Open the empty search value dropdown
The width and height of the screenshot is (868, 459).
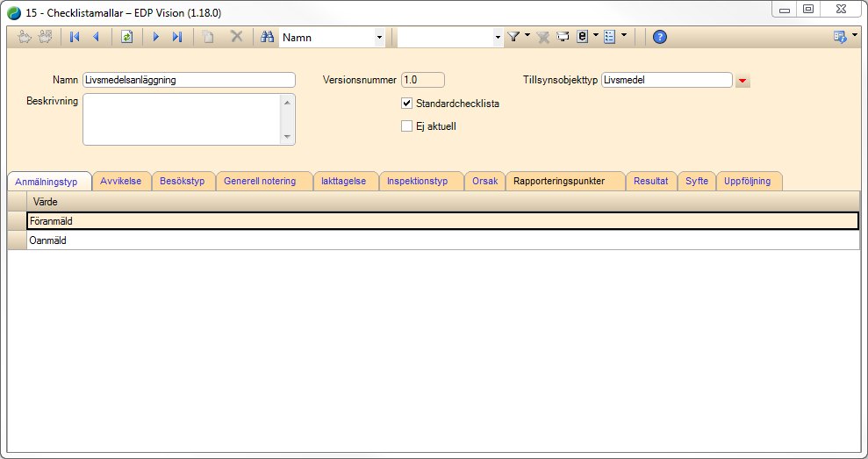click(498, 38)
